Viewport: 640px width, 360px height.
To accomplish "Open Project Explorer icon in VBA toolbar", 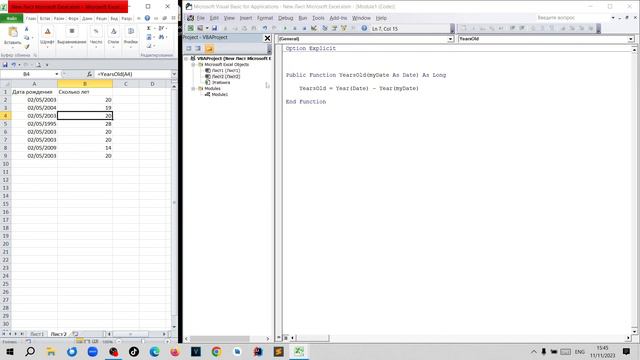I will pos(325,28).
